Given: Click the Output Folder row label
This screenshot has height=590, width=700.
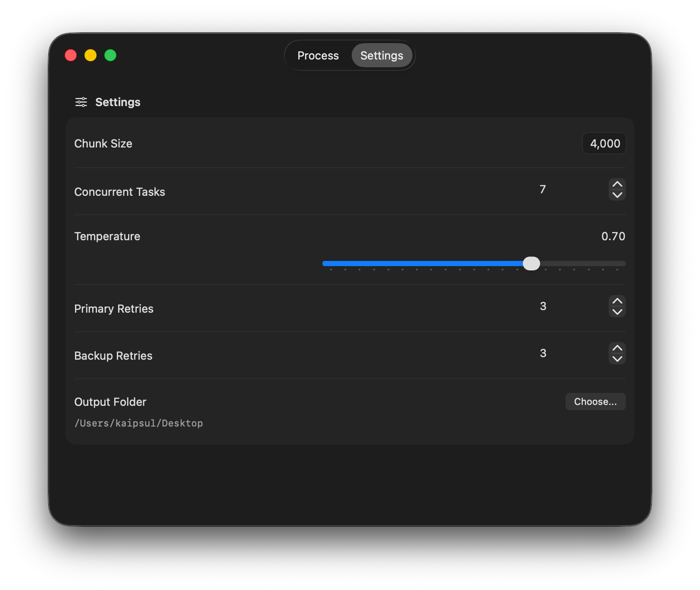Looking at the screenshot, I should tap(110, 402).
